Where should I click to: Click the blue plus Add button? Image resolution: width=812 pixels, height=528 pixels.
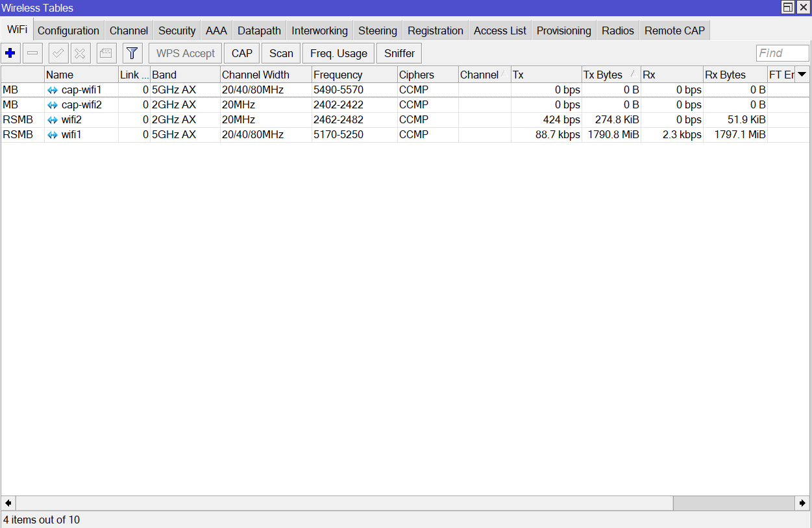click(10, 53)
